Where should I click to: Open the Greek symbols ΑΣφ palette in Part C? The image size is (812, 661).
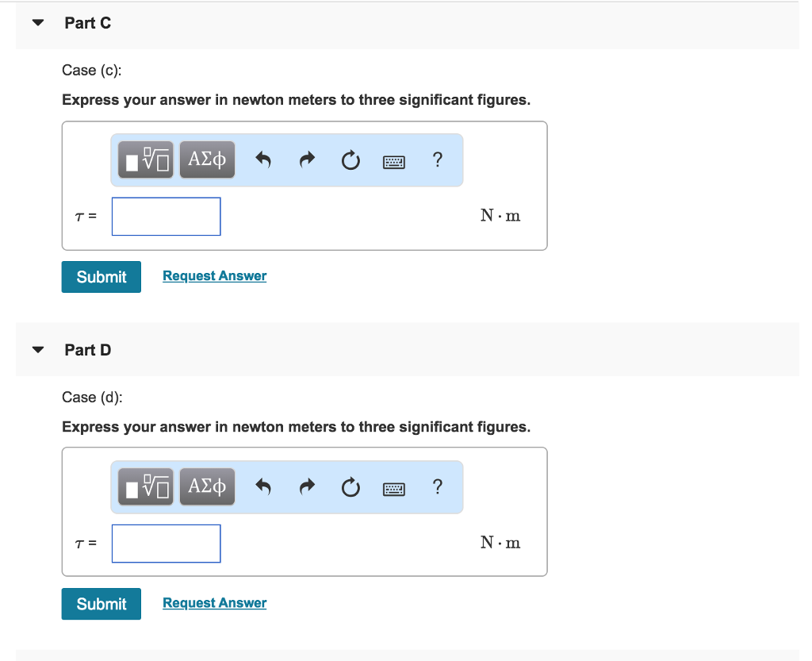(x=207, y=159)
